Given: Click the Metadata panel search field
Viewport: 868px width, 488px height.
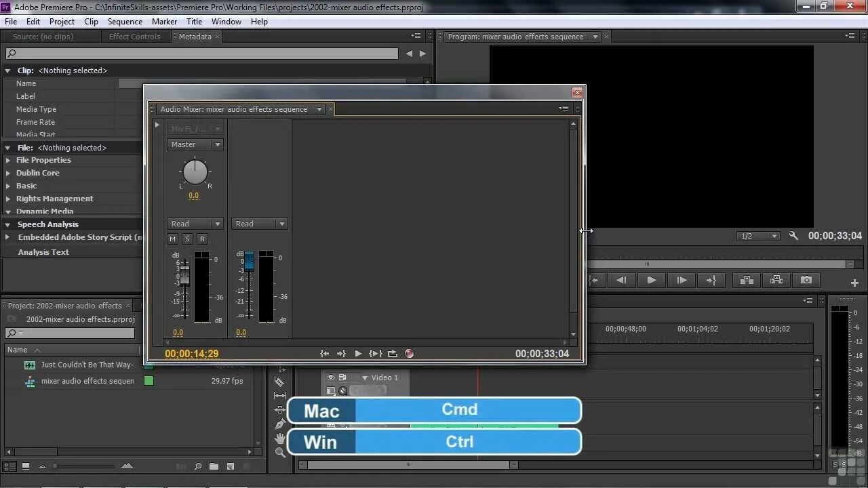Looking at the screenshot, I should [202, 53].
